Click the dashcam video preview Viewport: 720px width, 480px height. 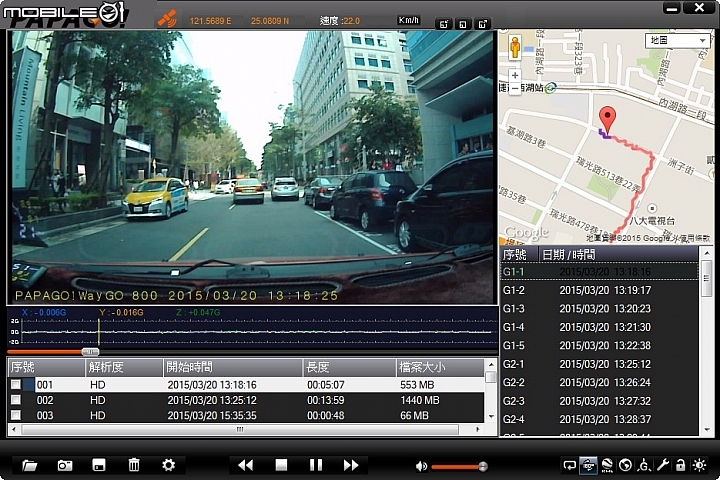click(253, 167)
